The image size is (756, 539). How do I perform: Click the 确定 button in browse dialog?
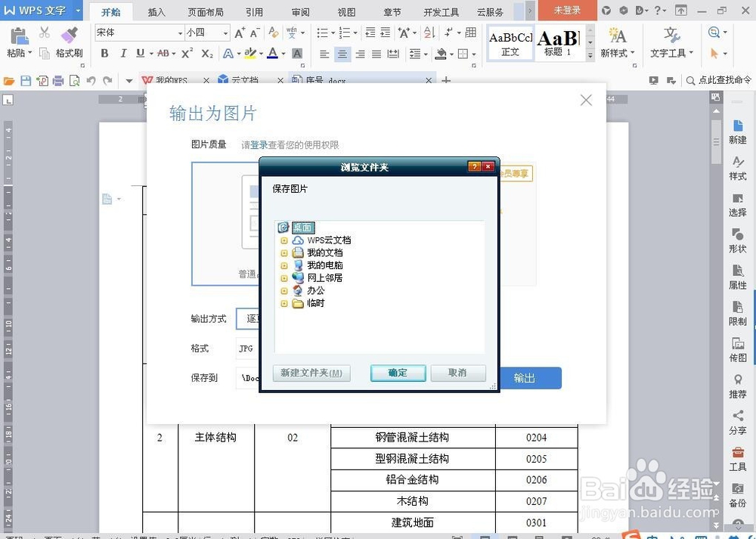[398, 373]
